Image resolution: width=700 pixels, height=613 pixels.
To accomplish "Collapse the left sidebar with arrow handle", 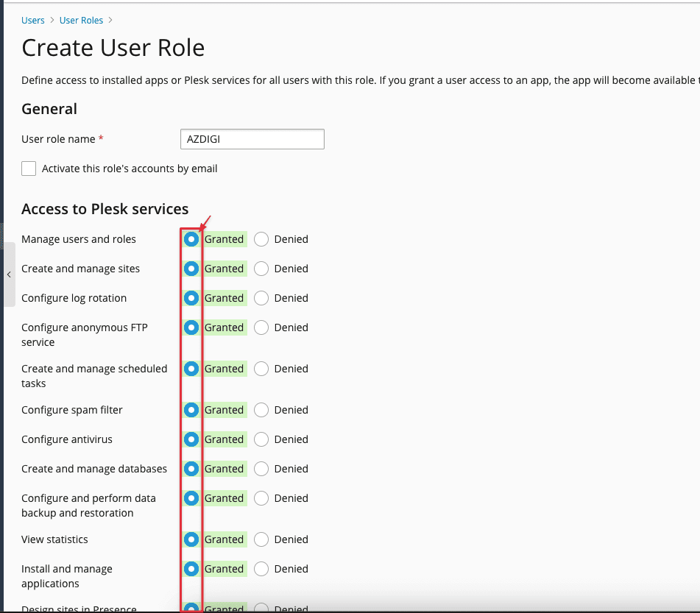I will [8, 274].
